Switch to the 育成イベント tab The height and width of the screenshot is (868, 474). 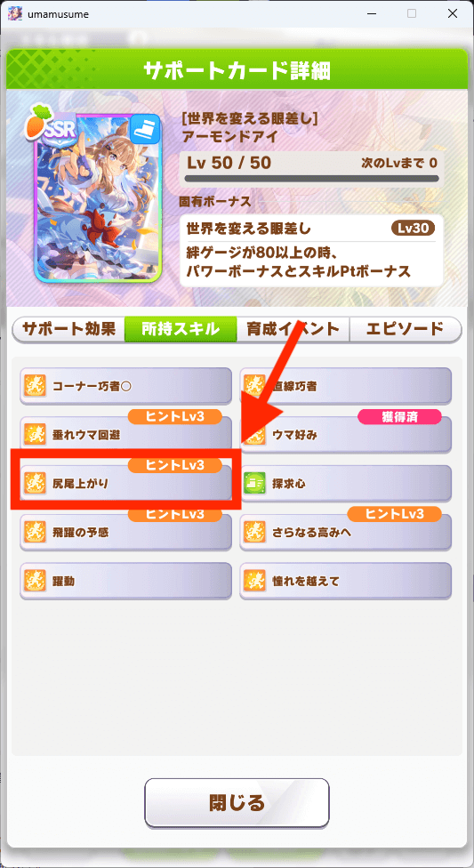point(293,329)
